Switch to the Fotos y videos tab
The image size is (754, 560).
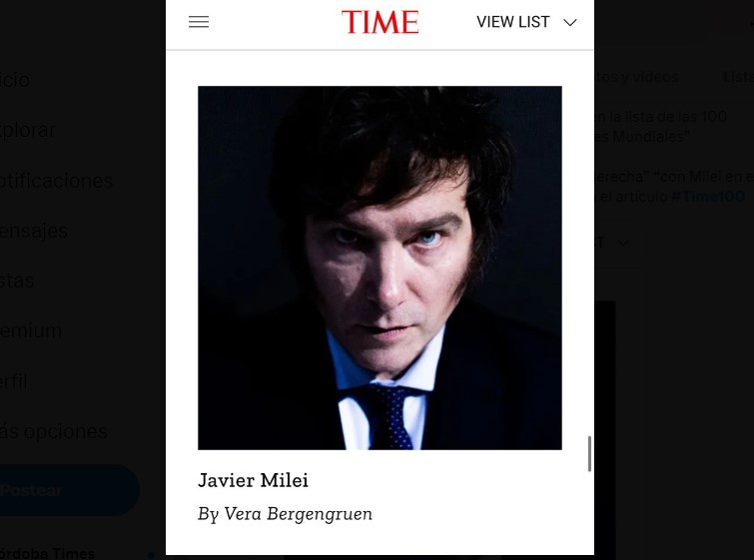[x=637, y=77]
